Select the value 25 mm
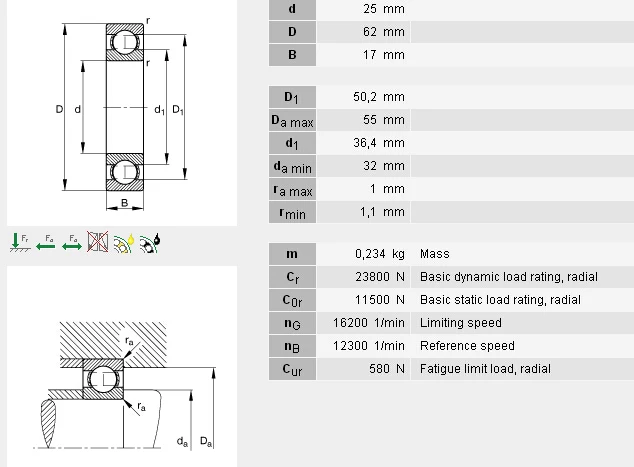Image resolution: width=634 pixels, height=467 pixels. point(384,9)
